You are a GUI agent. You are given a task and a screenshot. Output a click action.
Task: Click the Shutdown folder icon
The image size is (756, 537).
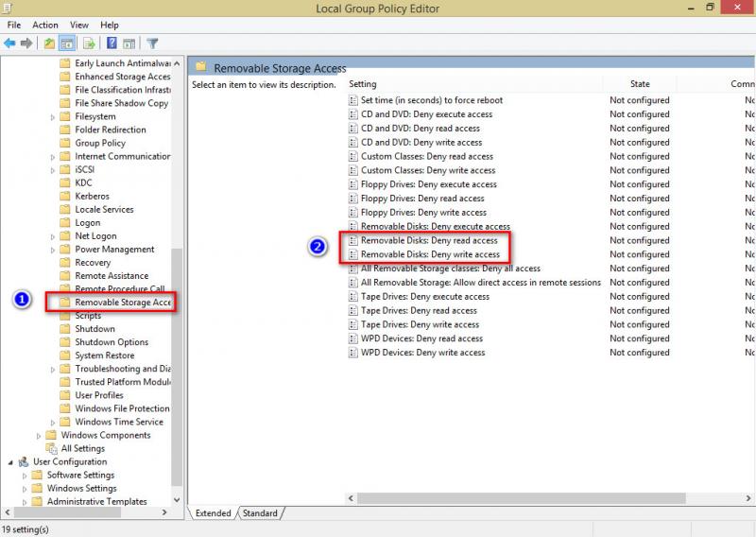pyautogui.click(x=65, y=329)
